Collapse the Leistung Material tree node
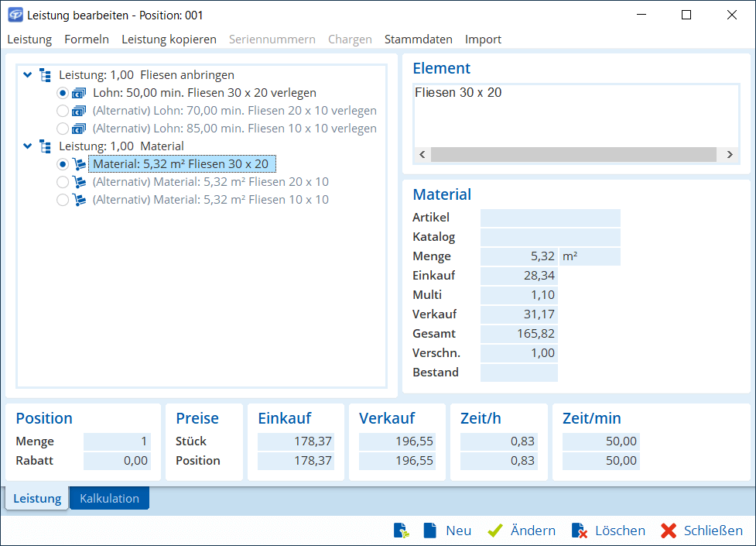 pyautogui.click(x=28, y=146)
